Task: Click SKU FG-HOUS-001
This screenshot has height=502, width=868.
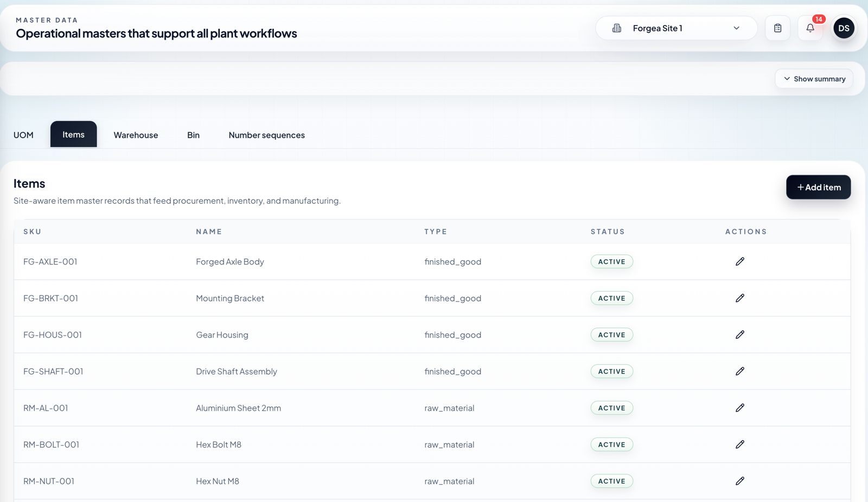Action: (x=53, y=334)
